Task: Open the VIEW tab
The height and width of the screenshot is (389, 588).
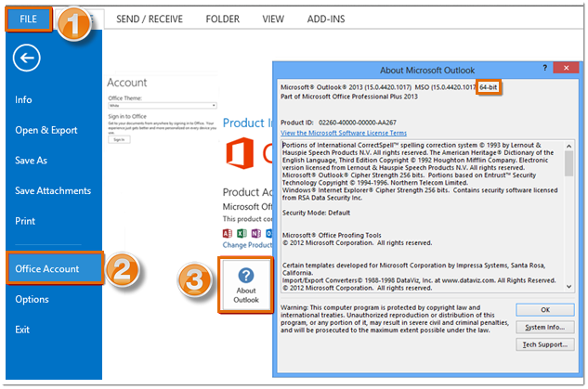Action: click(273, 19)
